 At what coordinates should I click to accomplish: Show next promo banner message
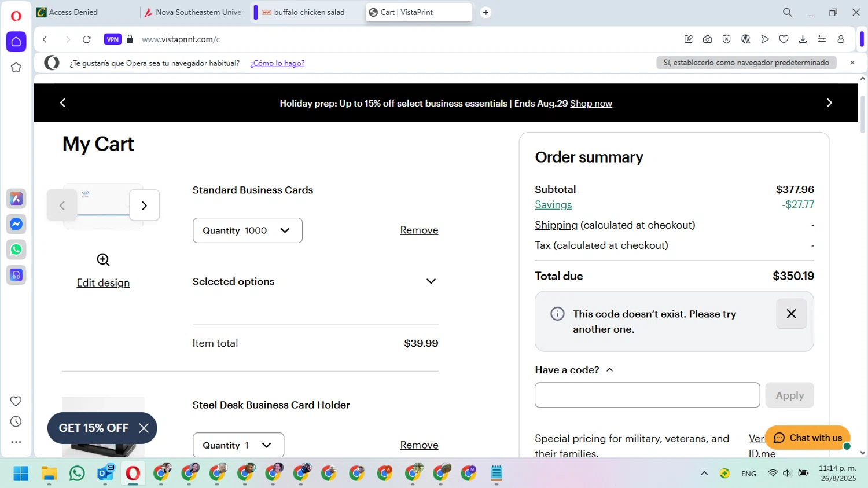829,102
